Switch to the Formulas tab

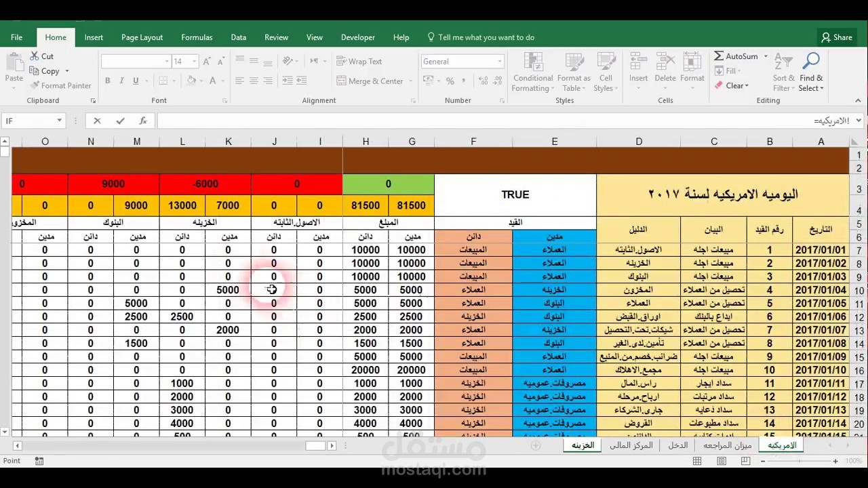(x=197, y=37)
